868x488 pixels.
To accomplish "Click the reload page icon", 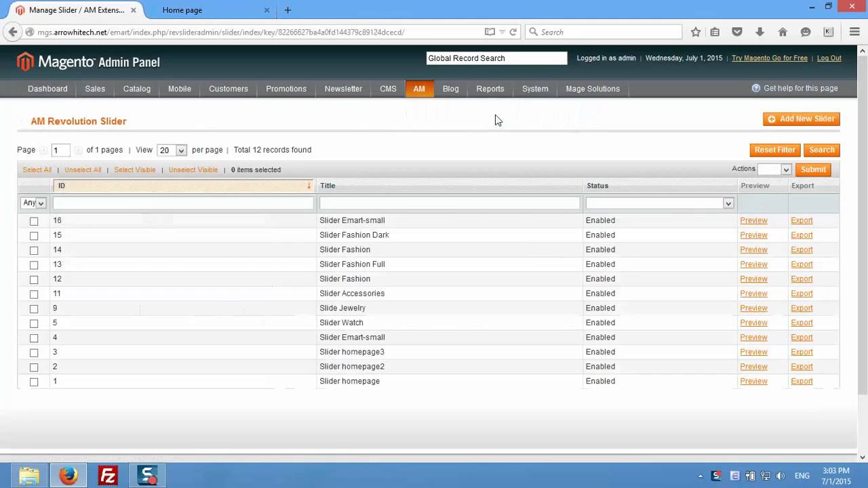I will click(513, 32).
